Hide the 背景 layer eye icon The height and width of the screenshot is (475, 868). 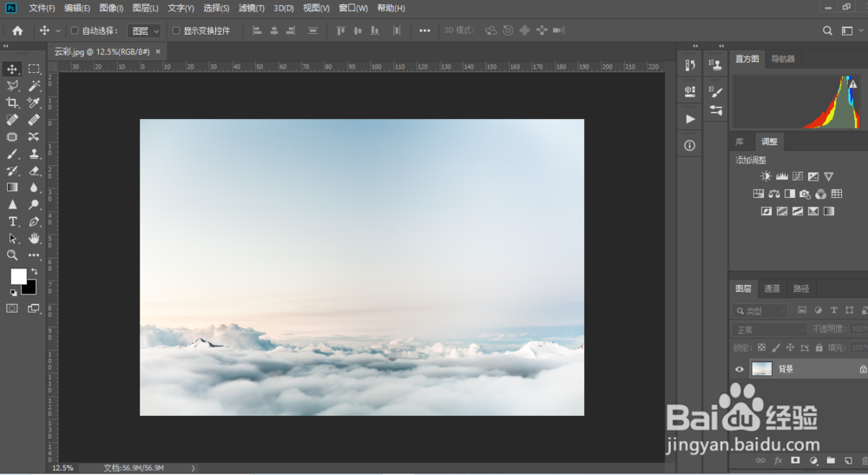[x=739, y=369]
